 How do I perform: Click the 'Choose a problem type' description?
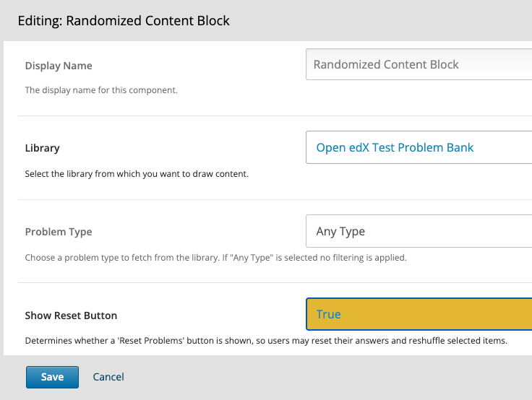(x=215, y=257)
